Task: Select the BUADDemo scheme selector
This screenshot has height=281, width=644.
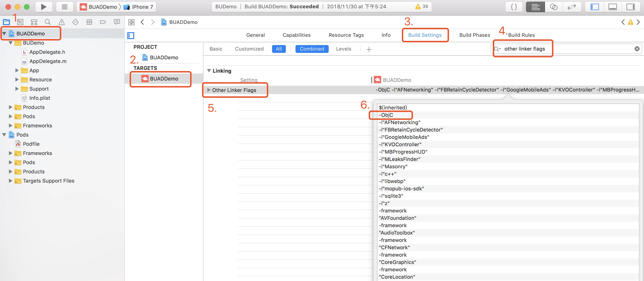Action: click(99, 7)
